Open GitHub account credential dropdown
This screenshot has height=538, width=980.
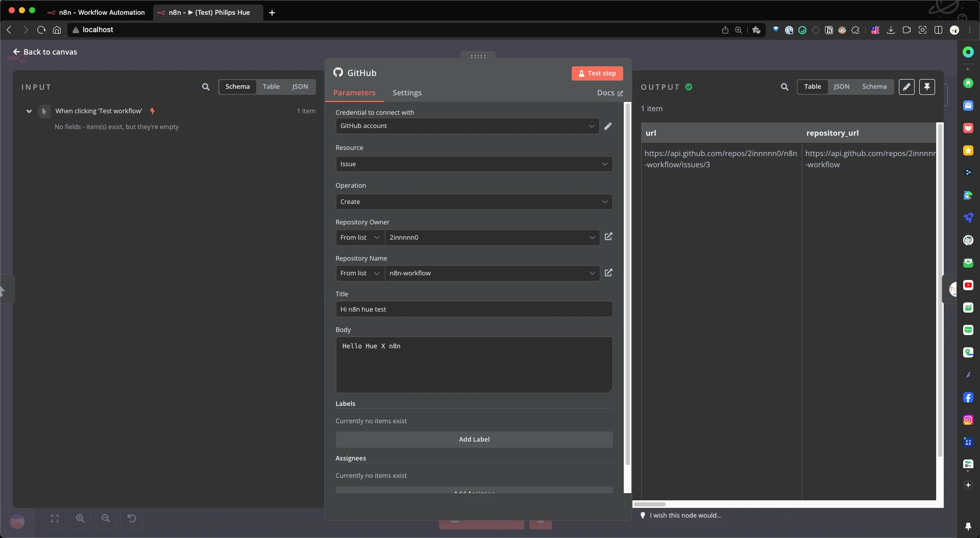pos(467,126)
